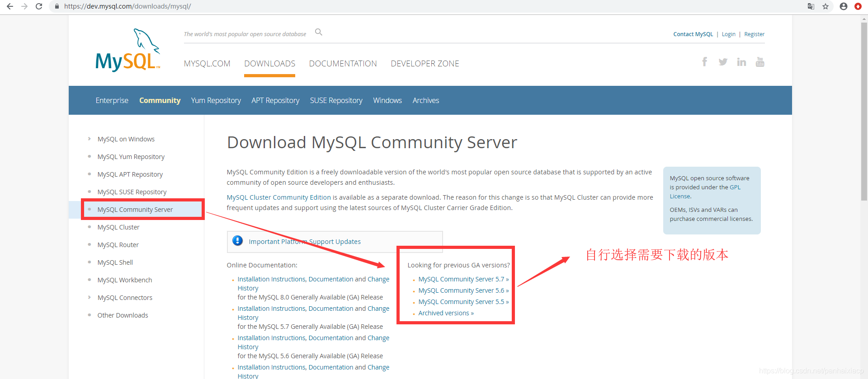Open APT Repository in nav bar
This screenshot has width=868, height=379.
coord(275,100)
